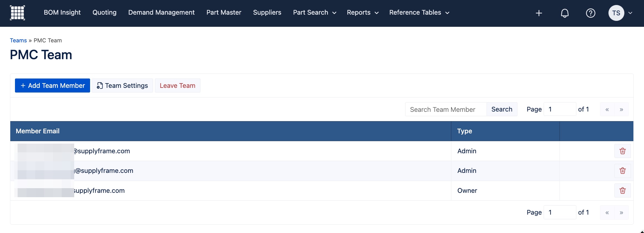The height and width of the screenshot is (233, 644).
Task: Open Part Master
Action: coord(224,12)
